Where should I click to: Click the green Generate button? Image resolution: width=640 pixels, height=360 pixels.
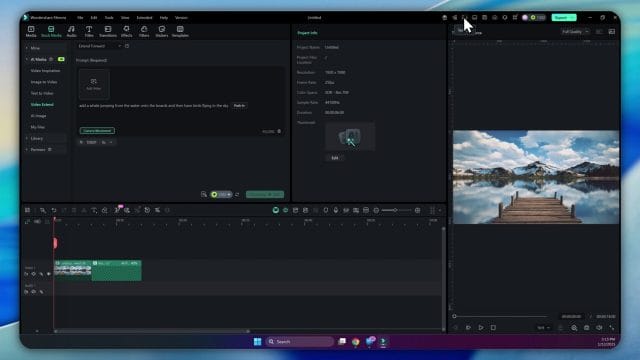[x=265, y=194]
